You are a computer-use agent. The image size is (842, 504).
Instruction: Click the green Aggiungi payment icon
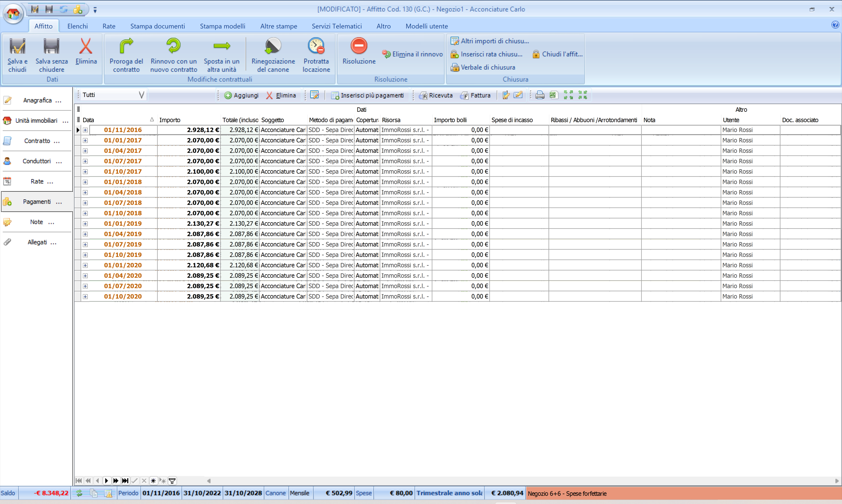[x=228, y=95]
